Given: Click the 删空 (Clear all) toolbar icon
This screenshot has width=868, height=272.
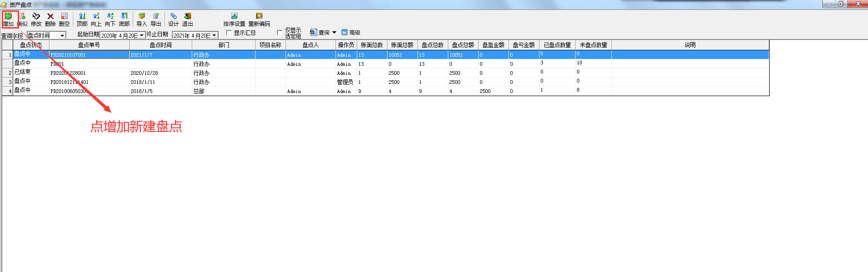Looking at the screenshot, I should (64, 17).
